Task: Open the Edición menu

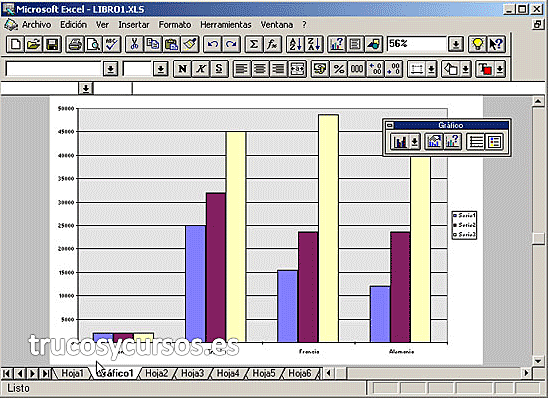Action: (73, 25)
